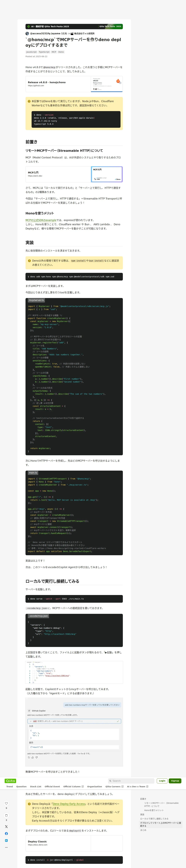Follow the MCPの公式SDKのexample link
186x868 pixels.
tap(41, 220)
